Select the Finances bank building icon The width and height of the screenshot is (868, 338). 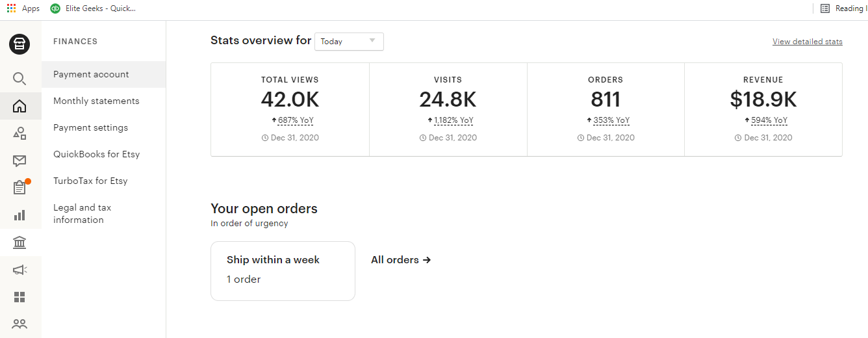[20, 243]
